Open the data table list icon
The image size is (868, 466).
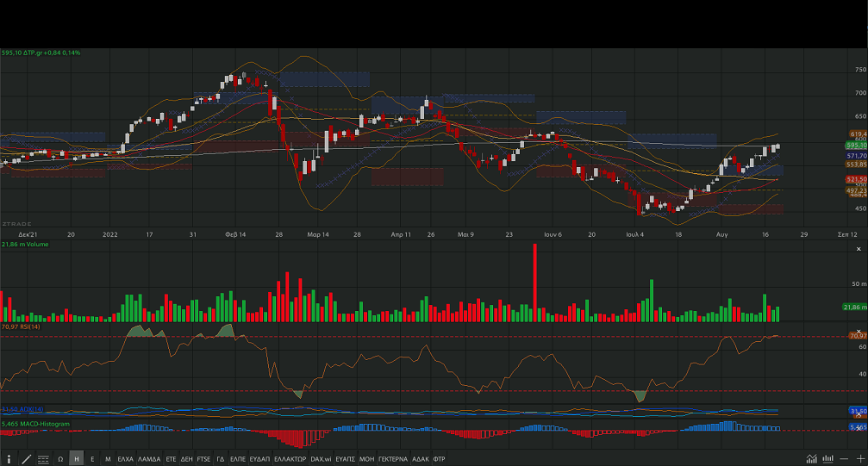pyautogui.click(x=41, y=459)
